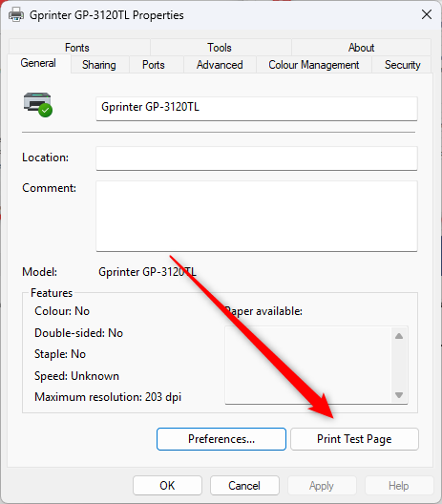Click the paper list scroll up arrow

[x=399, y=336]
